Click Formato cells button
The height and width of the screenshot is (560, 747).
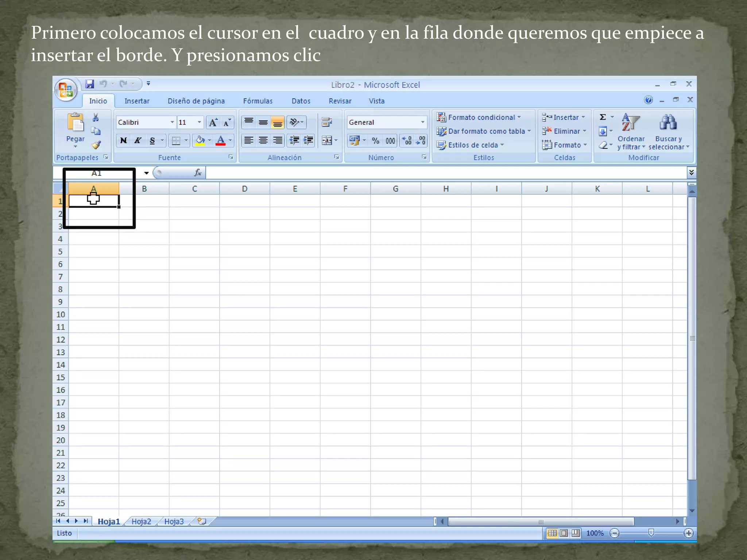[x=565, y=145]
